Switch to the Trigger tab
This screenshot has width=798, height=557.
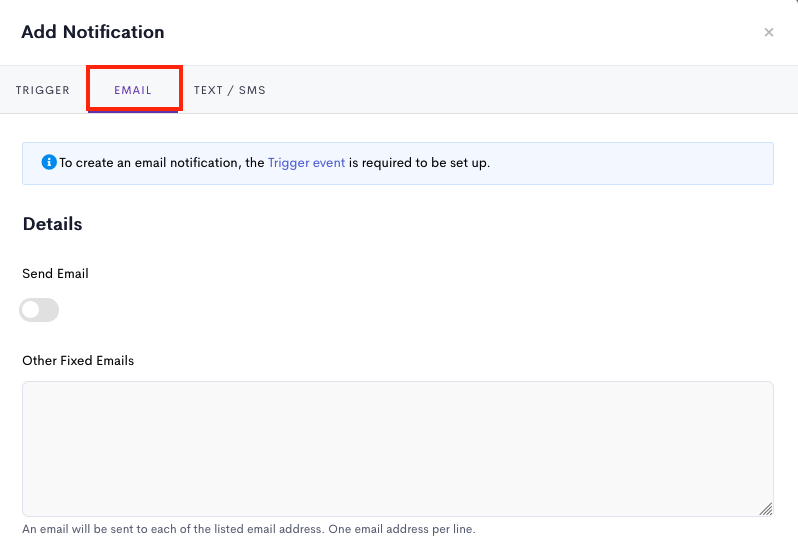pos(43,90)
